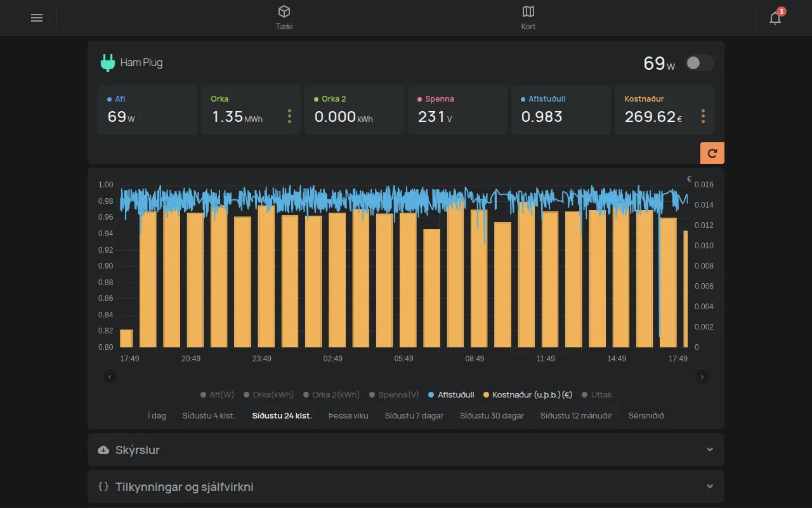
Task: Click the Aflstuðull power factor card
Action: coord(561,110)
